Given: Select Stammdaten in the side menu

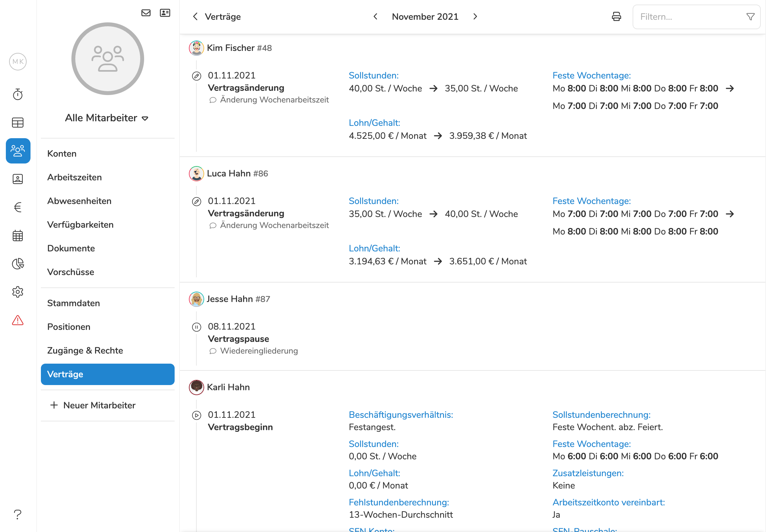Looking at the screenshot, I should [73, 303].
